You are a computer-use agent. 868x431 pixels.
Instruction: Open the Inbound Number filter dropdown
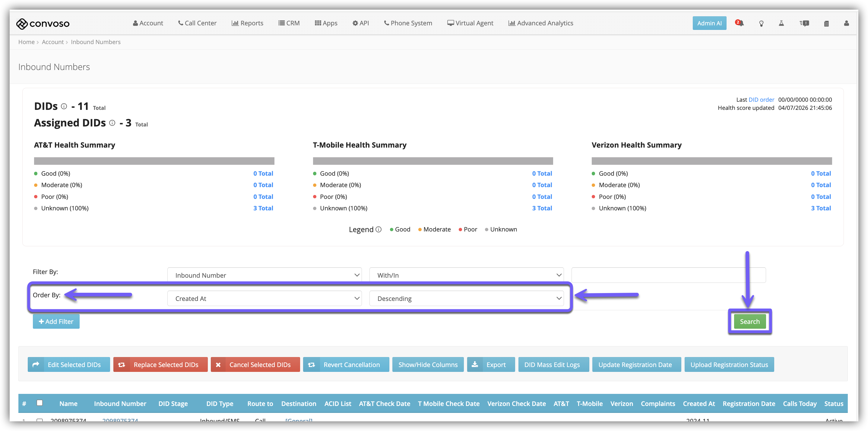click(264, 275)
